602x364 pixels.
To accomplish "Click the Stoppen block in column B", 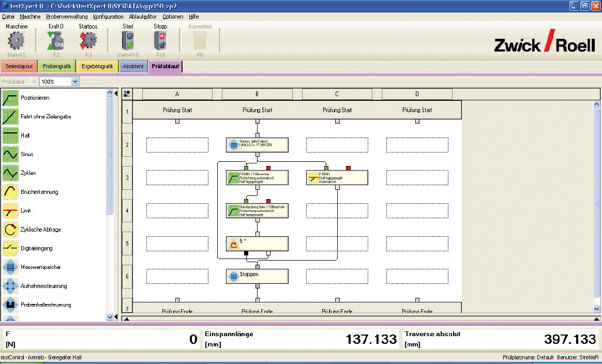I will pyautogui.click(x=257, y=276).
